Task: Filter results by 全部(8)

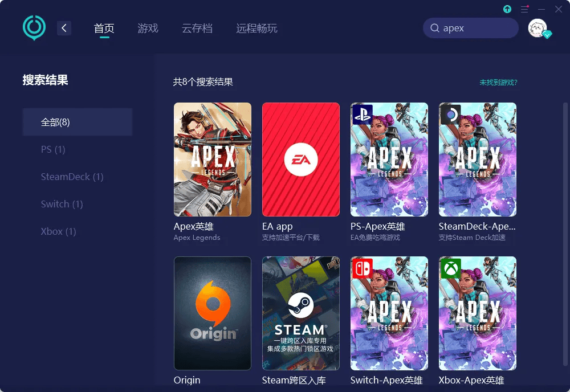Action: (x=78, y=122)
